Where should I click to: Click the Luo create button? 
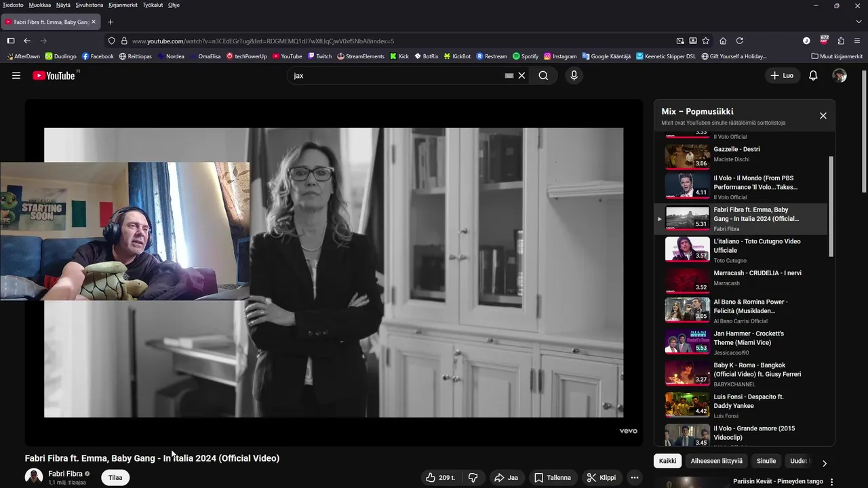pyautogui.click(x=781, y=76)
